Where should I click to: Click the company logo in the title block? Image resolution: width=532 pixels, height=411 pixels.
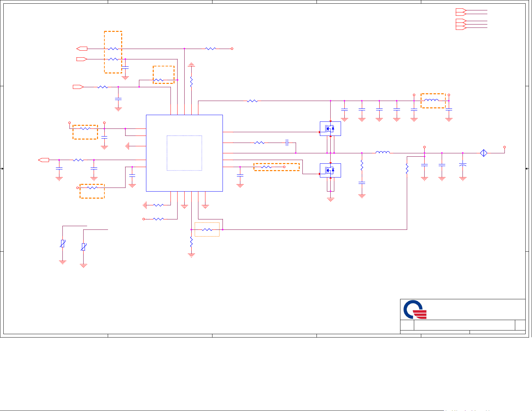tap(415, 309)
